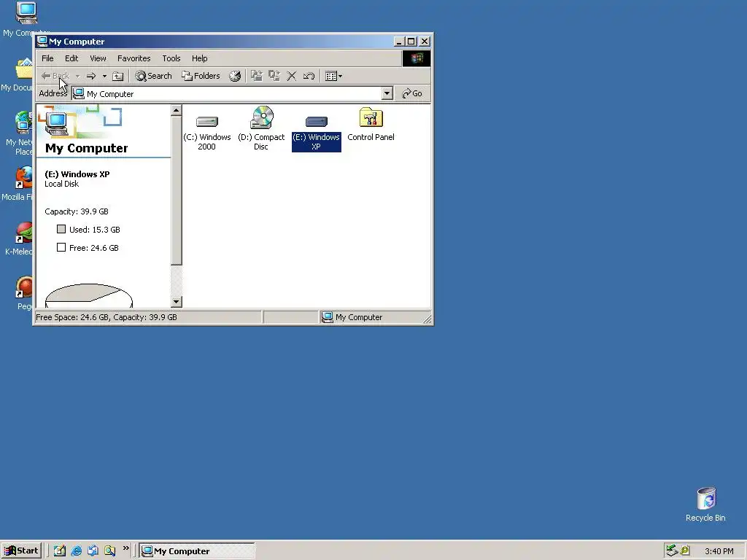
Task: Click the left pane scroll down arrow
Action: click(177, 301)
